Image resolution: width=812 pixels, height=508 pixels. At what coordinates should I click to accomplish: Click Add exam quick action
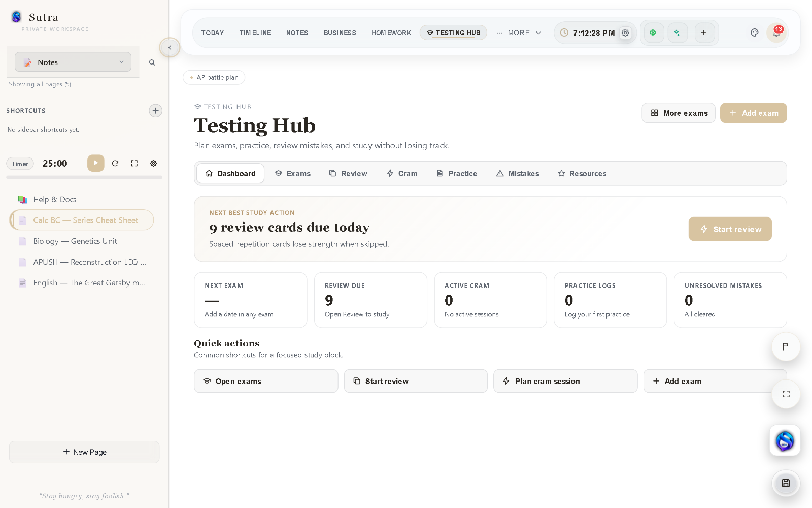click(x=715, y=381)
